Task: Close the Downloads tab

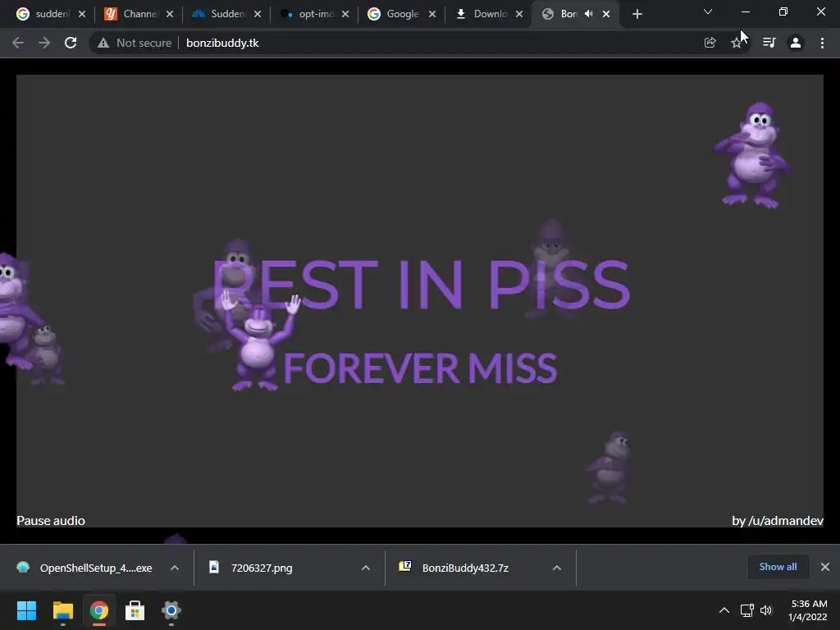Action: (519, 14)
